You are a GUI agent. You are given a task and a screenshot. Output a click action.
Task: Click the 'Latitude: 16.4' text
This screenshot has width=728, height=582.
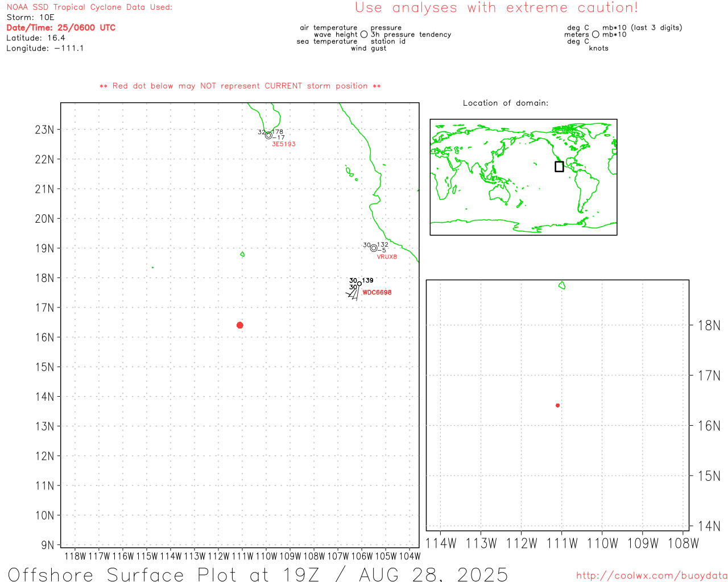pos(36,38)
